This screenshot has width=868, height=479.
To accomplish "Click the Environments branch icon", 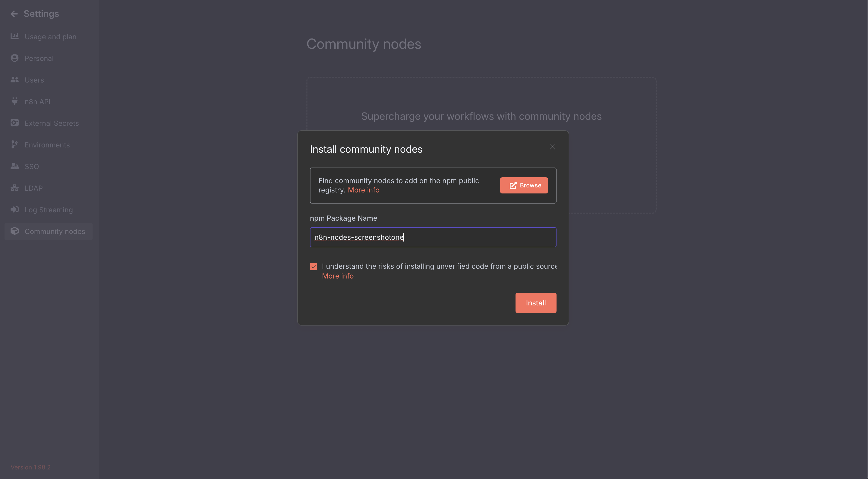I will click(x=14, y=144).
